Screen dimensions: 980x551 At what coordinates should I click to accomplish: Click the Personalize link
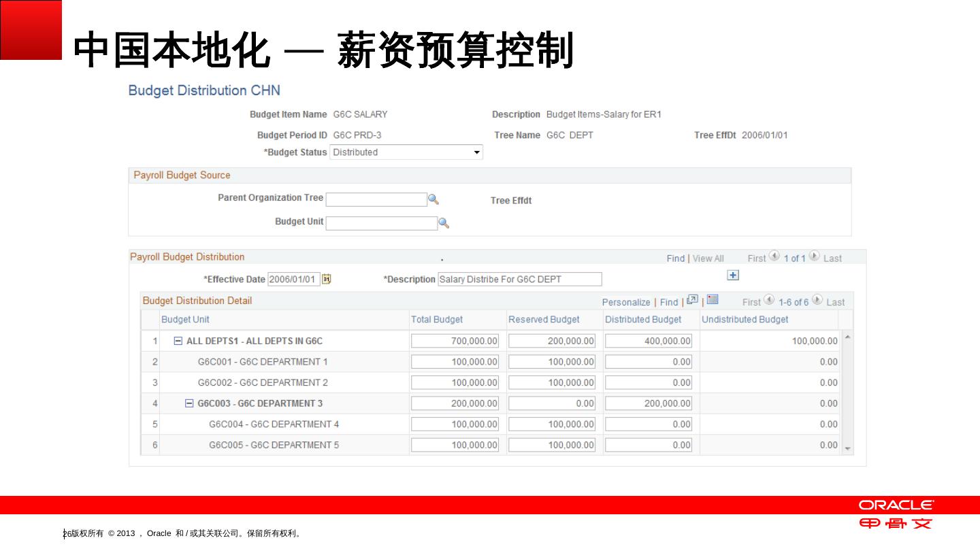pyautogui.click(x=626, y=302)
